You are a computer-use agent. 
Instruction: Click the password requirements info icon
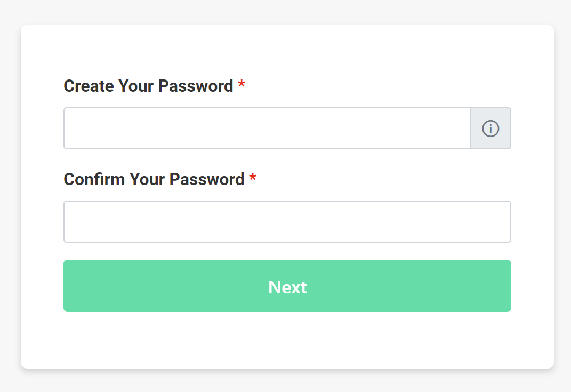(x=490, y=129)
